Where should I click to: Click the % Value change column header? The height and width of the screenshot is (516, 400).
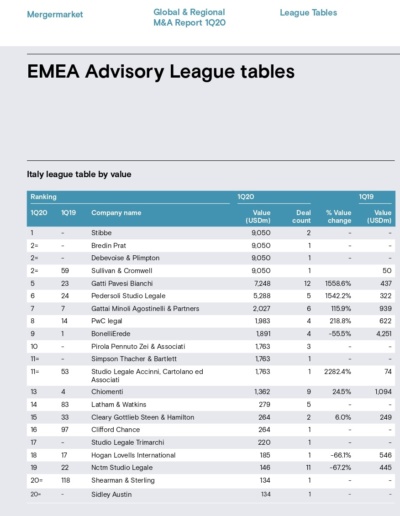coord(338,217)
